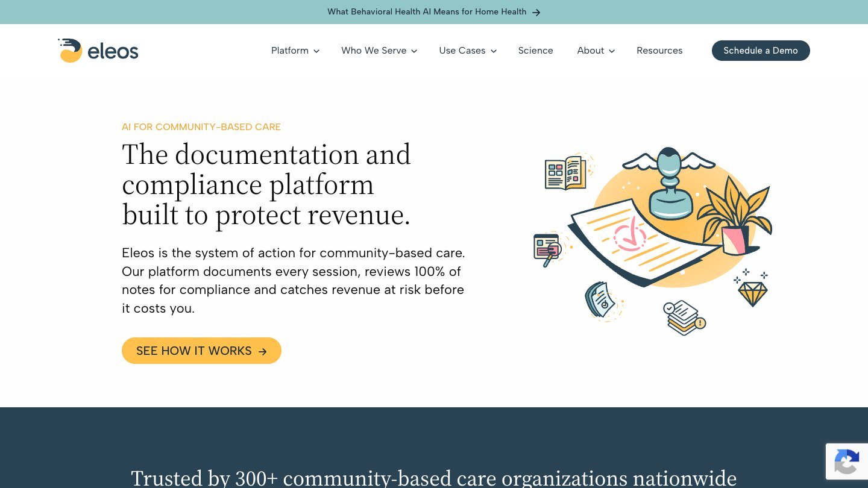Click the SEE HOW IT WORKS button
Image resolution: width=868 pixels, height=488 pixels.
tap(201, 351)
